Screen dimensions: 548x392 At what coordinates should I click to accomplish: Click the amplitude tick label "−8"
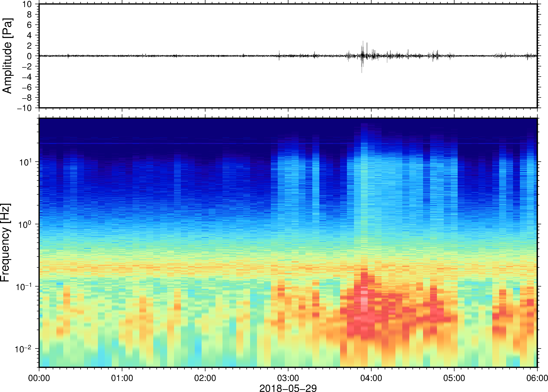tap(27, 98)
